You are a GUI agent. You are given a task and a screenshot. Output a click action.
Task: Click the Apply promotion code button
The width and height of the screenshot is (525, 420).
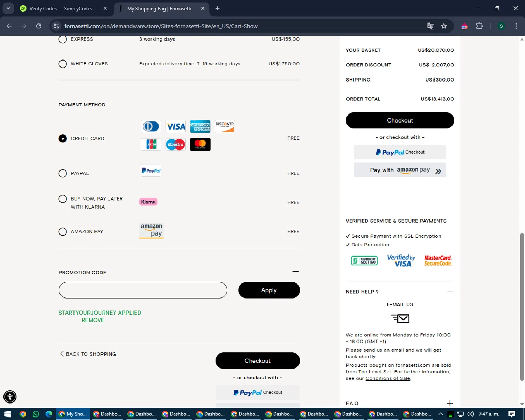coord(269,290)
